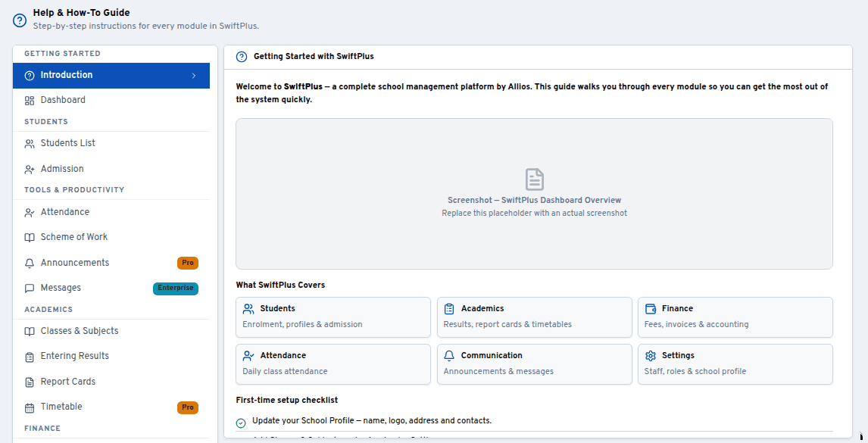
Task: Open the Report Cards topic
Action: pyautogui.click(x=111, y=382)
